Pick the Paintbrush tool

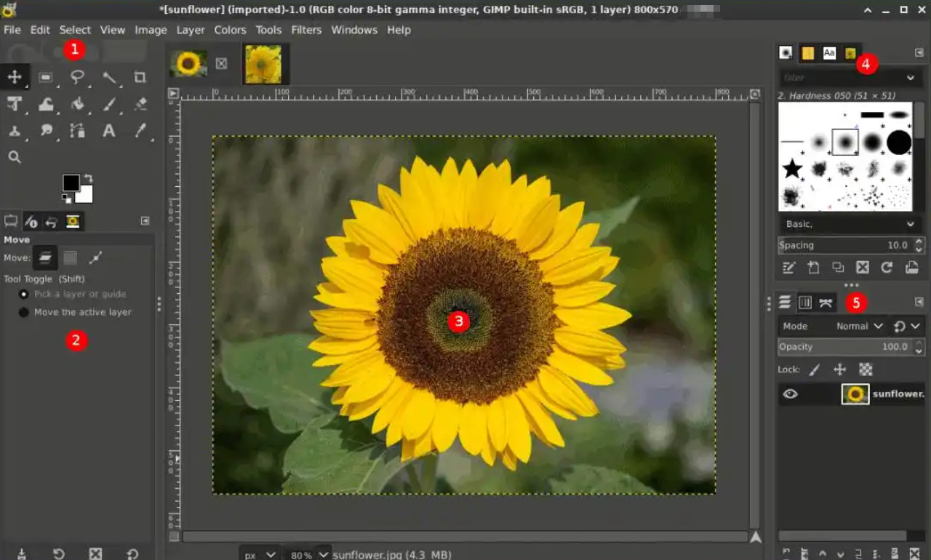point(109,104)
